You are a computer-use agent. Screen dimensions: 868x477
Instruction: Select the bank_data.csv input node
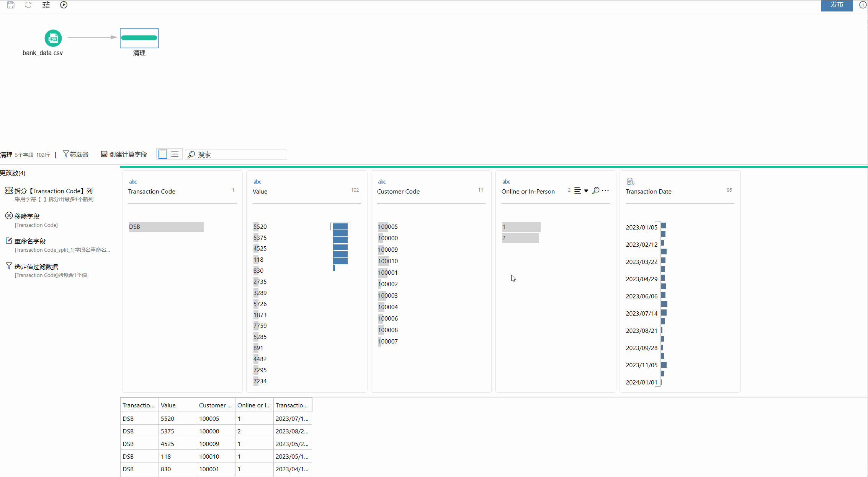tap(53, 38)
